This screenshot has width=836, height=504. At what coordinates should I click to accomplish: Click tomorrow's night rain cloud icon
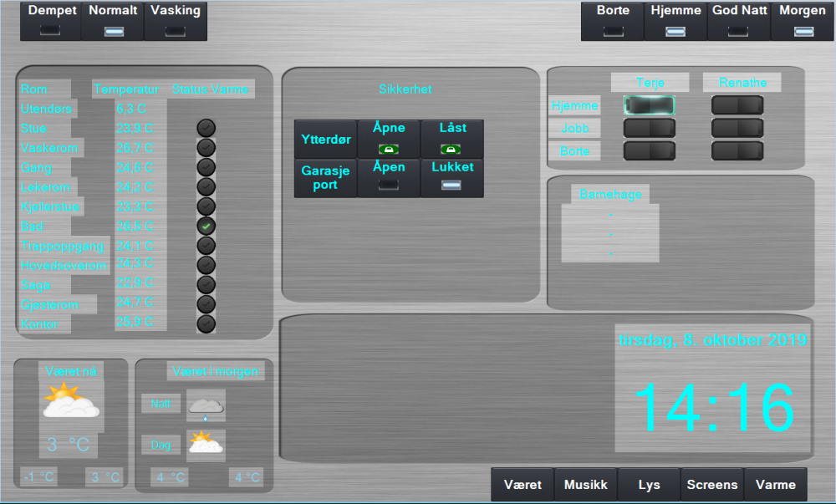click(x=206, y=406)
